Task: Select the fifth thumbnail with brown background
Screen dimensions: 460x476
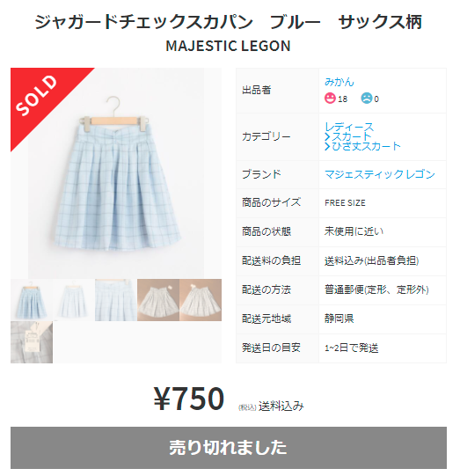Action: [x=201, y=300]
